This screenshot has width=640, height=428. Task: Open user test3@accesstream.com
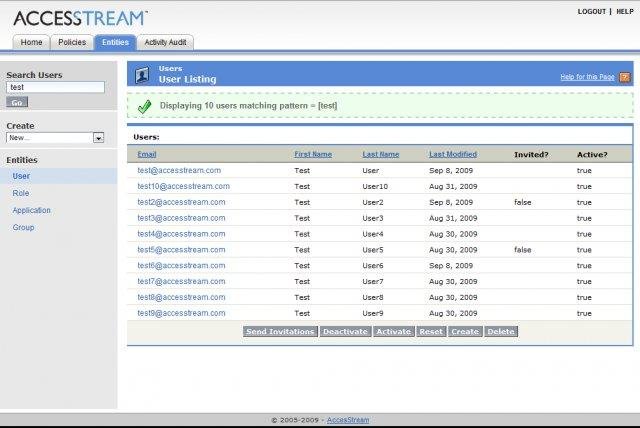tap(181, 218)
